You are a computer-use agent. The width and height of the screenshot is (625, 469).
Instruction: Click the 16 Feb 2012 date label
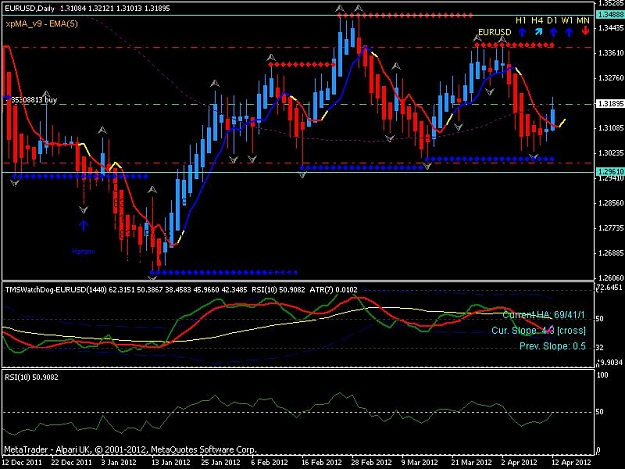[321, 463]
